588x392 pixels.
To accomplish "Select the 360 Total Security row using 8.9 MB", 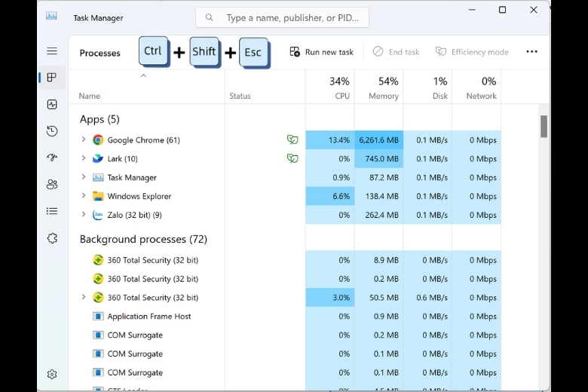I will click(x=285, y=260).
